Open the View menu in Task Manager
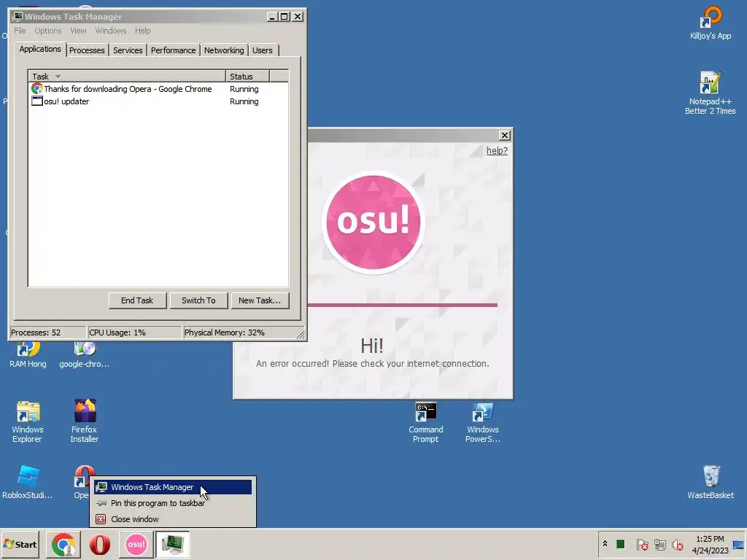 click(x=78, y=31)
